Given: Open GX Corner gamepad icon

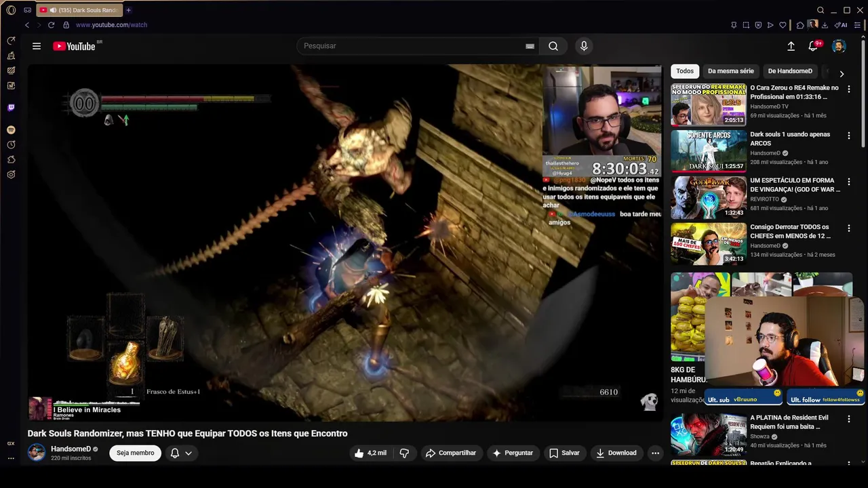Looking at the screenshot, I should [x=27, y=10].
